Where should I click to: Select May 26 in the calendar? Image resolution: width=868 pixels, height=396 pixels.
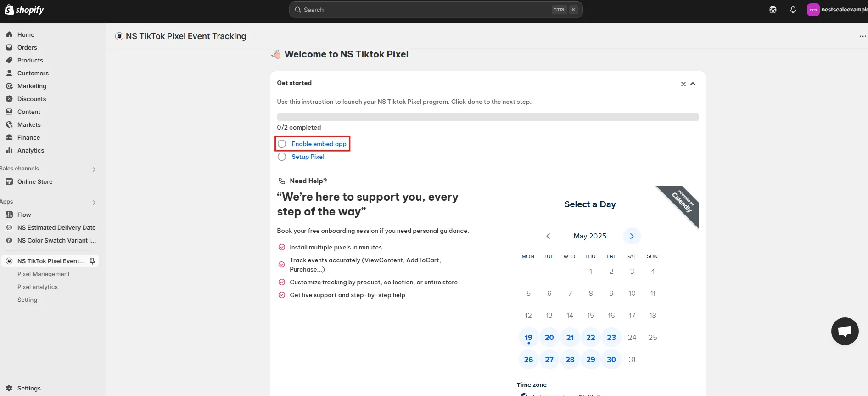click(528, 359)
